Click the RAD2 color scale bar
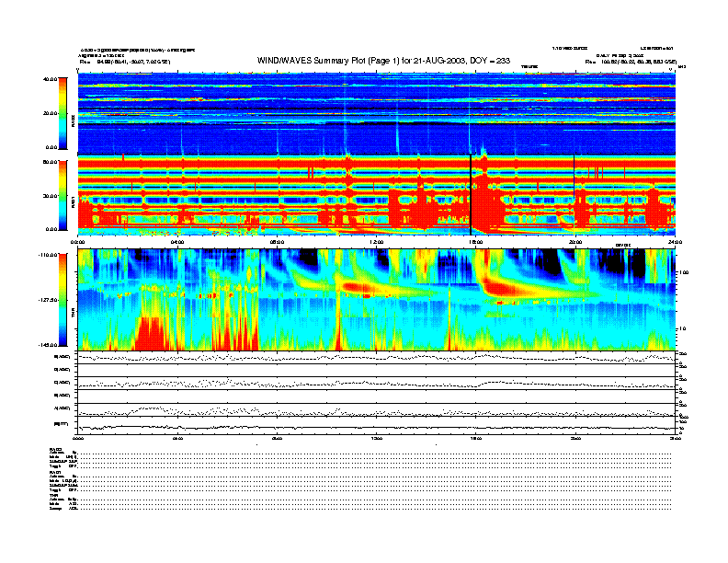The image size is (728, 563). [63, 113]
